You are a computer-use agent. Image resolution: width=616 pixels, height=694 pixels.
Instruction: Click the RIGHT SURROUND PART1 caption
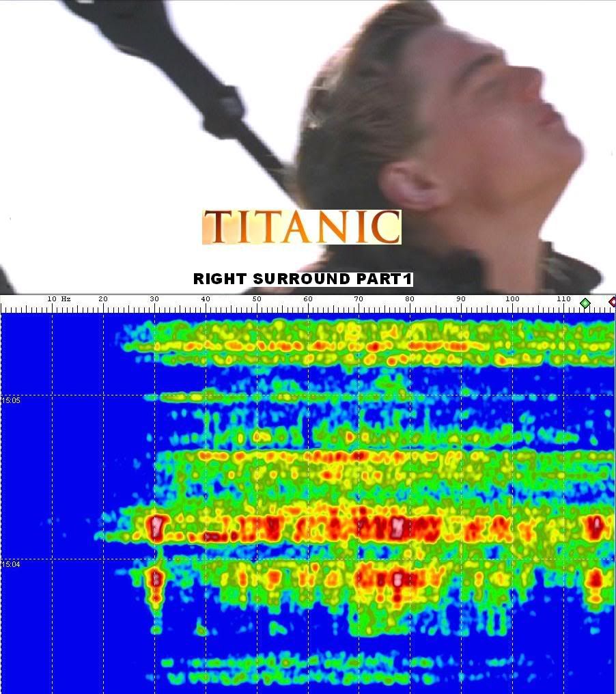pyautogui.click(x=303, y=279)
